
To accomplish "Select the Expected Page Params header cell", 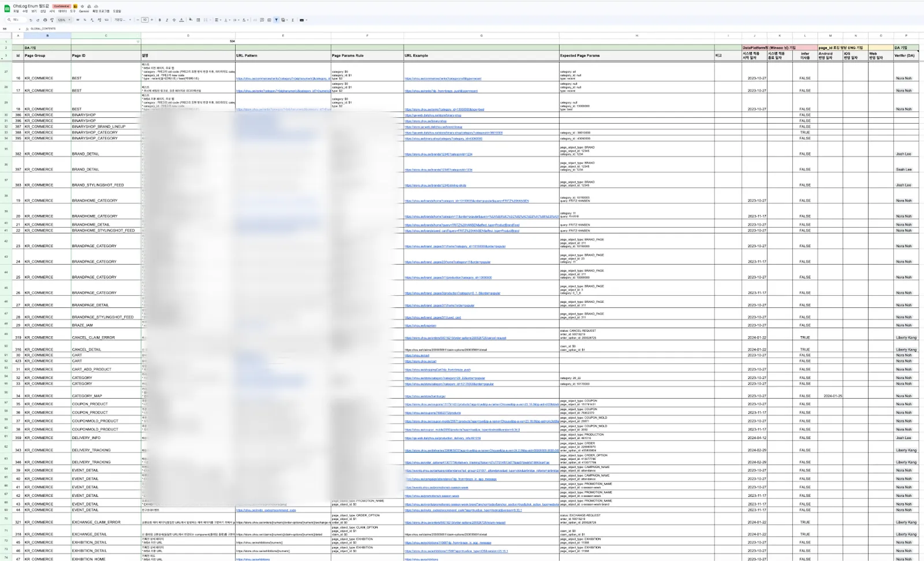I will [x=637, y=55].
